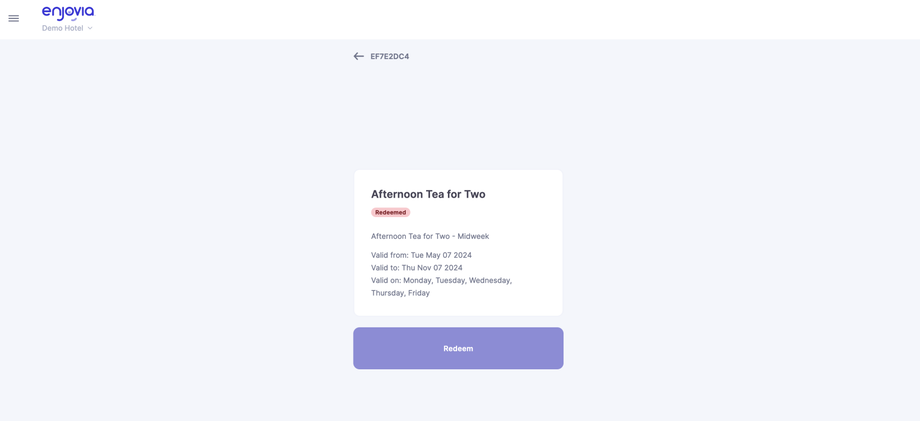Click the Tue May 07 2024 date
The height and width of the screenshot is (421, 920).
[441, 255]
